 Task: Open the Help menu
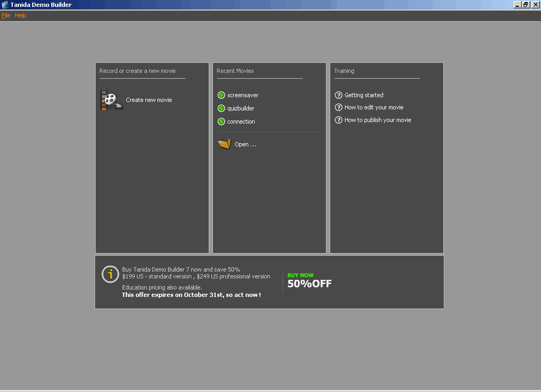click(21, 15)
